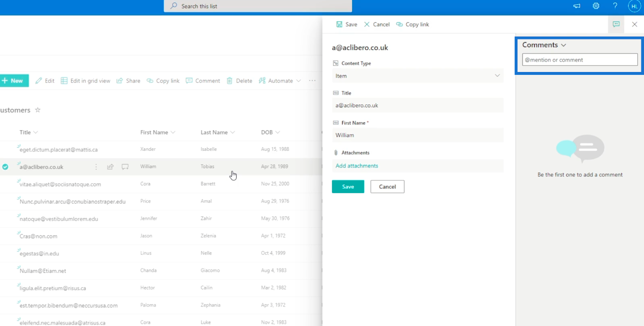Screen dimensions: 644x326
Task: Open the DOB column header dropdown
Action: tap(271, 132)
